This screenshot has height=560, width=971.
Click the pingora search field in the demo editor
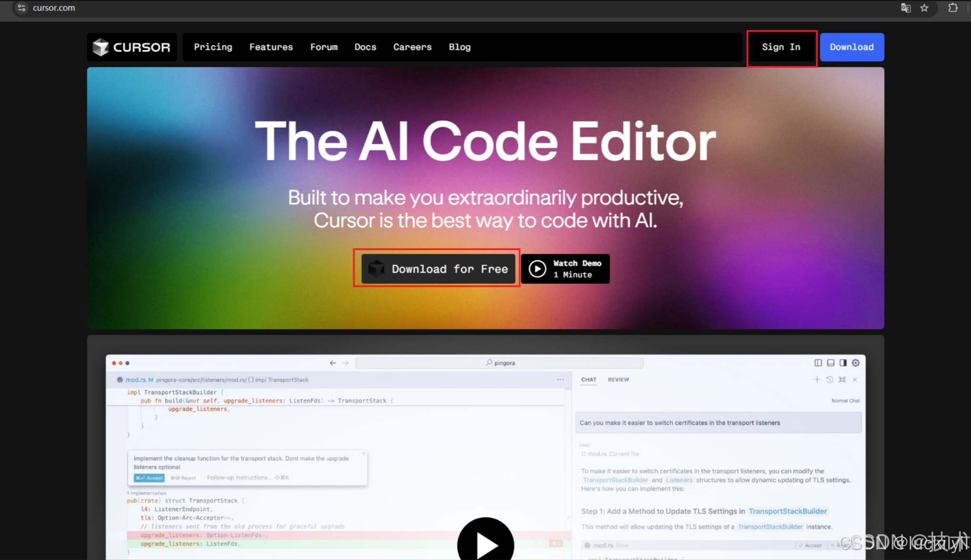point(500,363)
